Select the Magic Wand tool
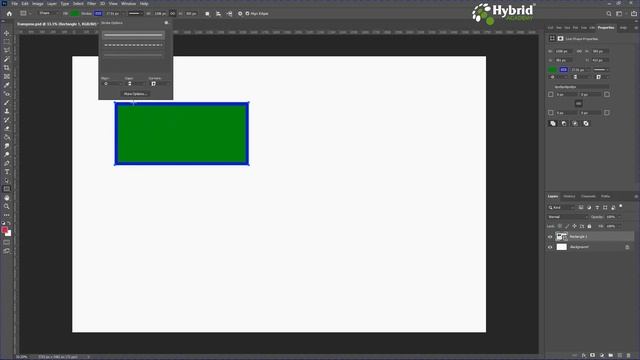Screen dimensions: 640x360 (7, 59)
